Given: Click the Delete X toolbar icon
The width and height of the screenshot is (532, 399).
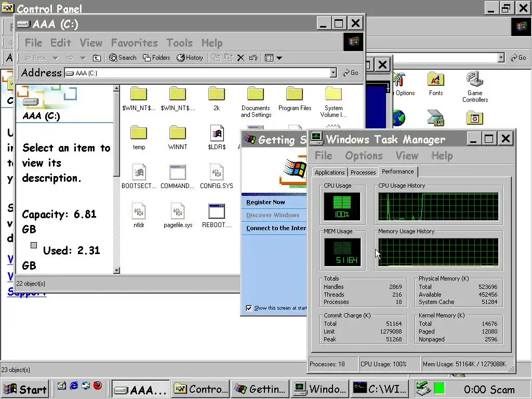Looking at the screenshot, I should (x=241, y=58).
